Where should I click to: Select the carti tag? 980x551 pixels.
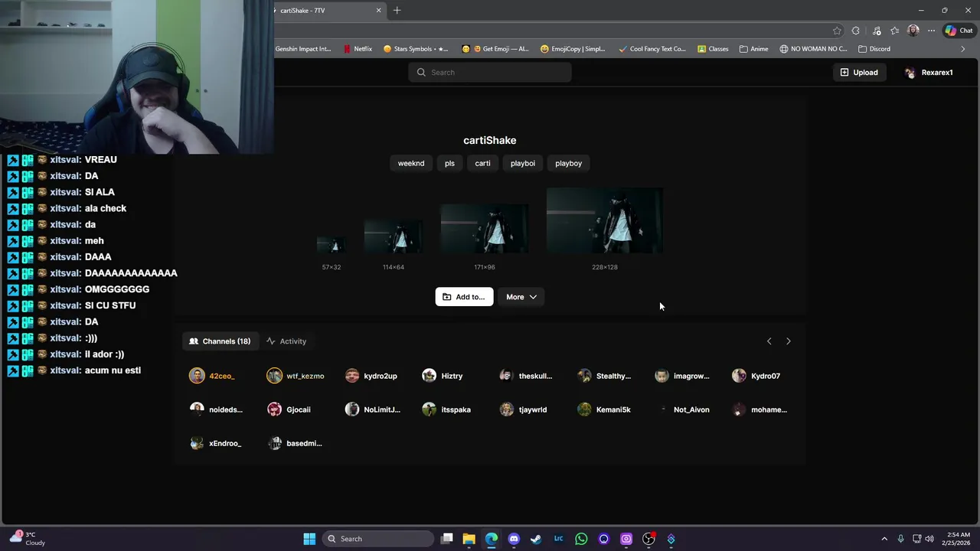[482, 163]
